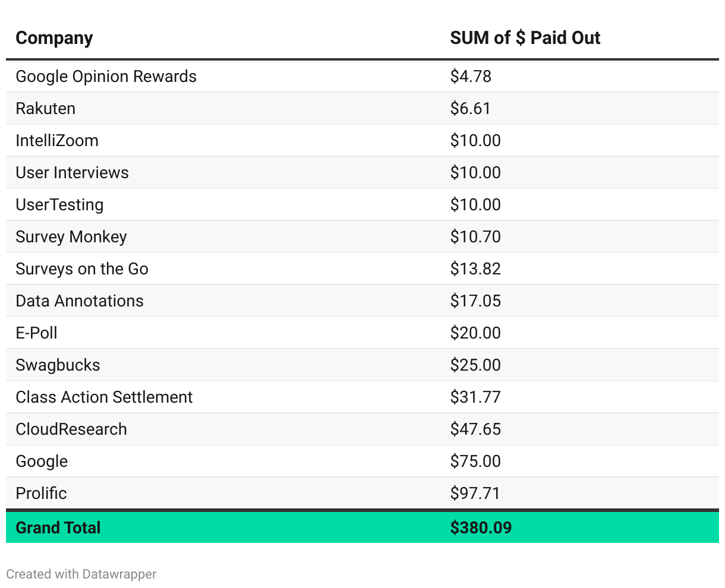Select the Google Opinion Rewards row label
The width and height of the screenshot is (725, 588).
tap(106, 77)
